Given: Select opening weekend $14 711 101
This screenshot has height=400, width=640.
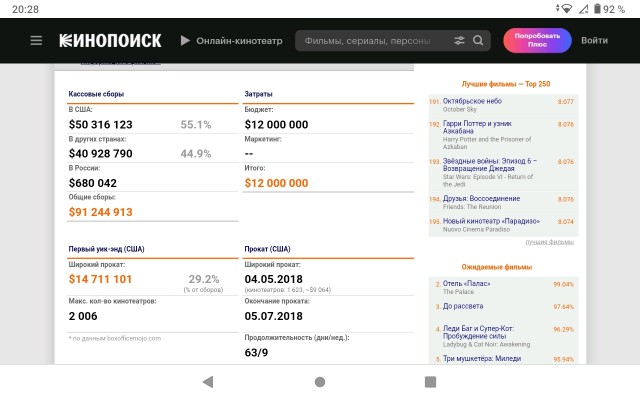Looking at the screenshot, I should [x=100, y=279].
